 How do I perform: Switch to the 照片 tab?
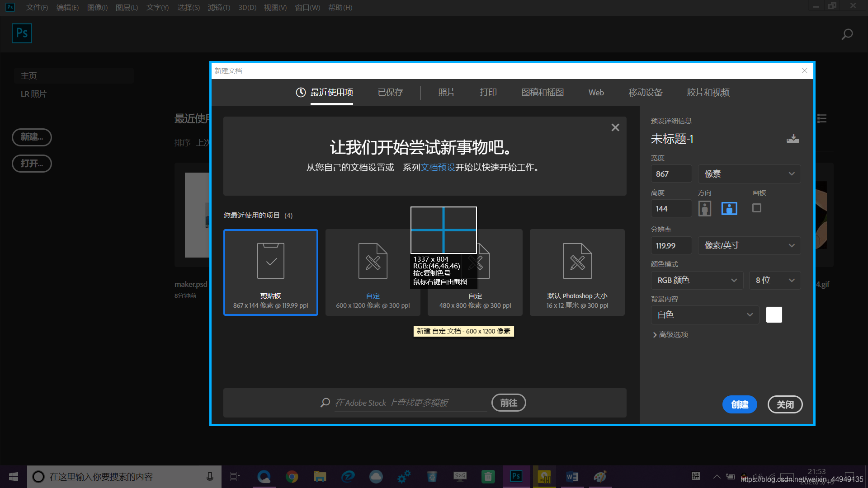[x=446, y=93]
